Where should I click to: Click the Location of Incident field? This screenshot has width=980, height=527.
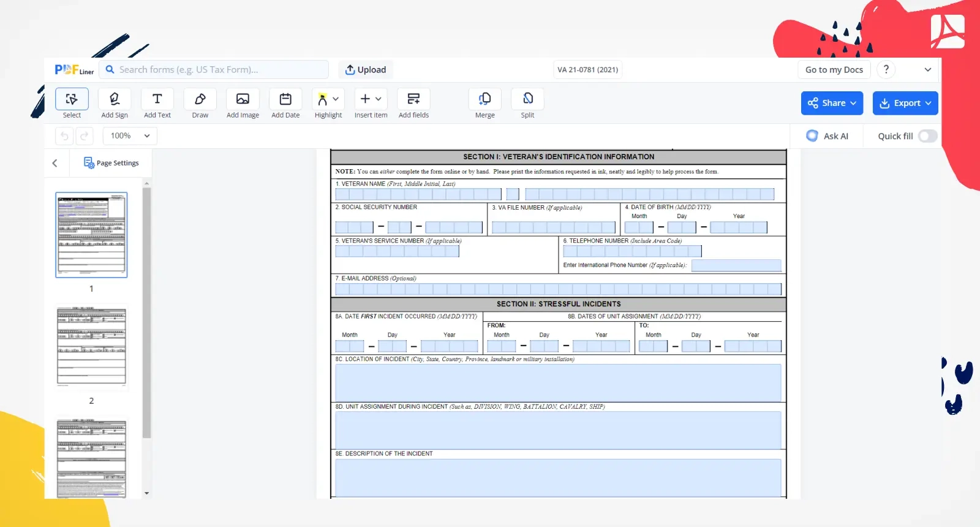pyautogui.click(x=558, y=382)
